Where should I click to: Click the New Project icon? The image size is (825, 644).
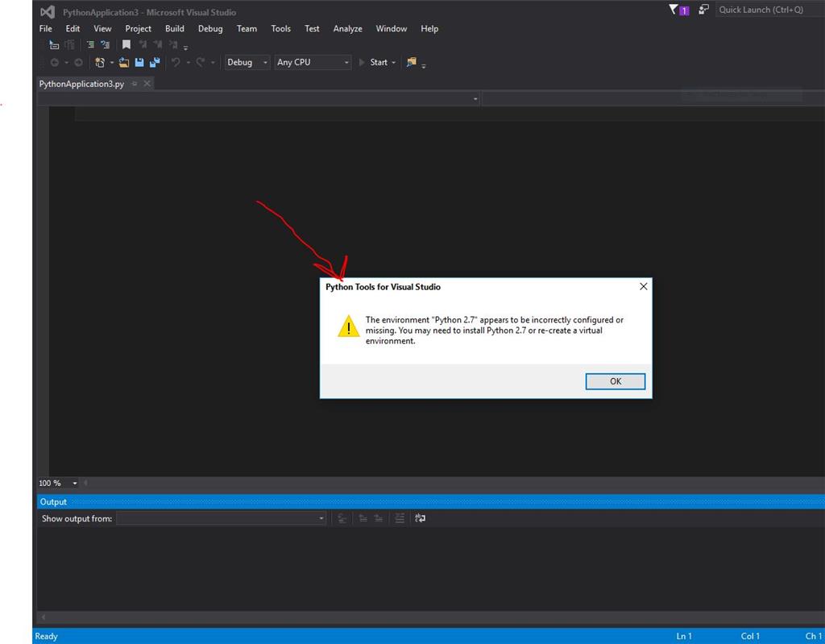[99, 62]
